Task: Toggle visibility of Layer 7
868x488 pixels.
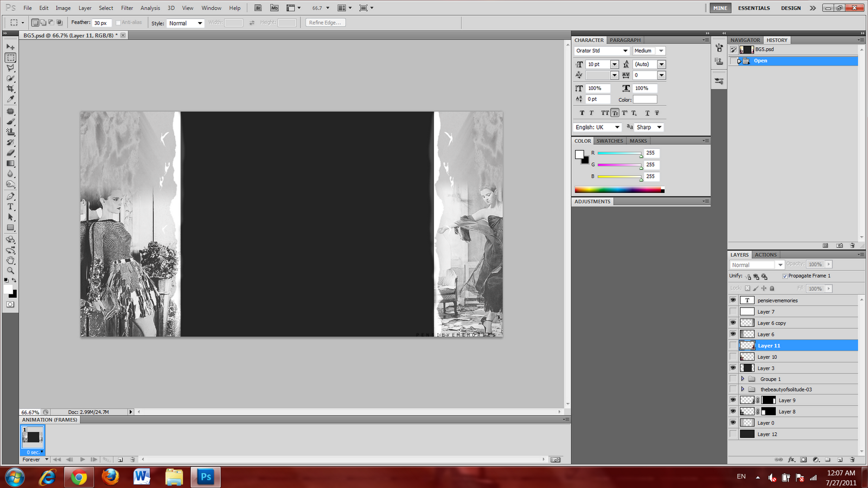Action: click(x=733, y=311)
